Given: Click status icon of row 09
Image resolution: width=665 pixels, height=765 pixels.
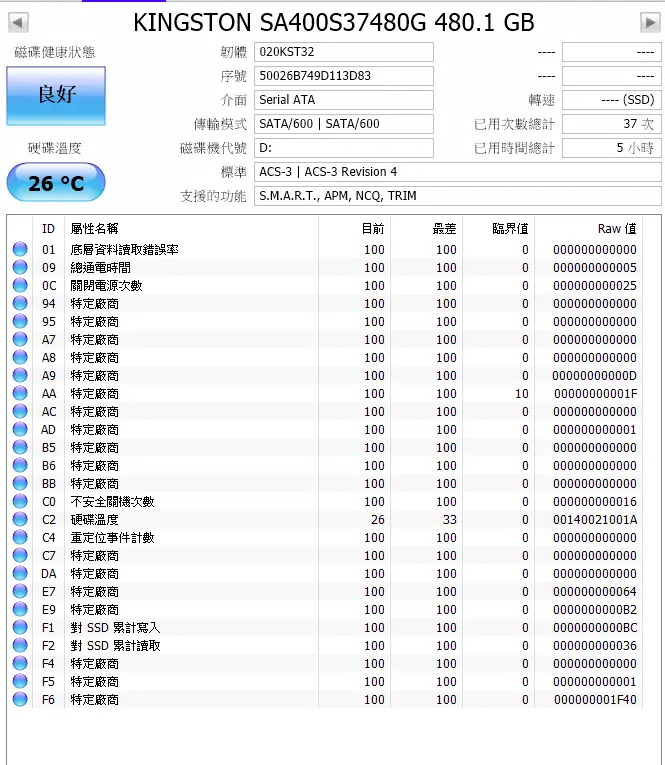Looking at the screenshot, I should pos(20,267).
